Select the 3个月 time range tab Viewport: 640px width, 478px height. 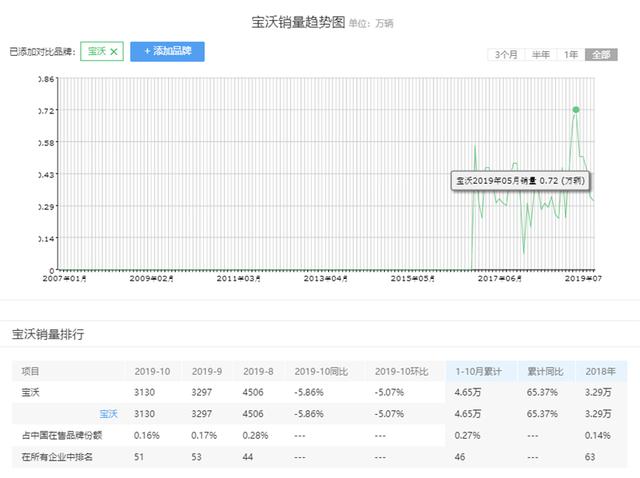pos(506,55)
